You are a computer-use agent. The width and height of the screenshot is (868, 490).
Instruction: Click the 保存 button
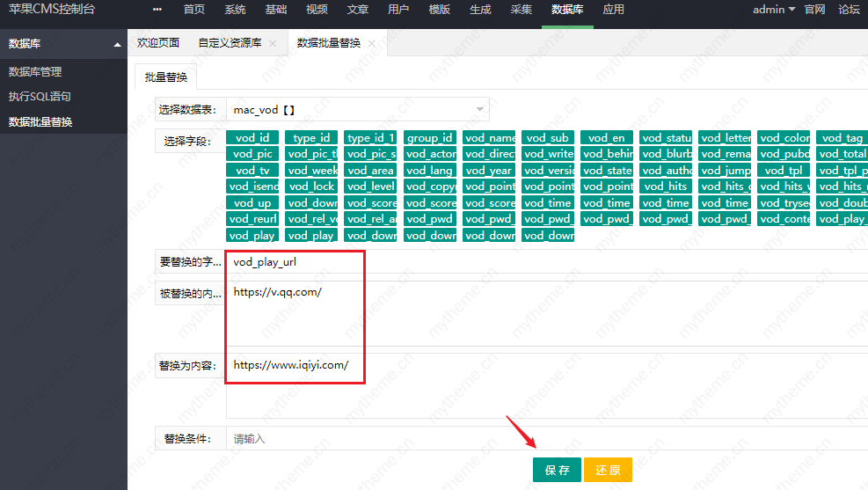557,470
